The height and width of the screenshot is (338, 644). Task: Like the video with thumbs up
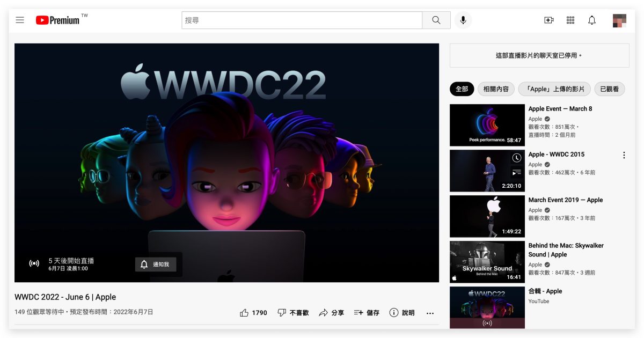244,313
